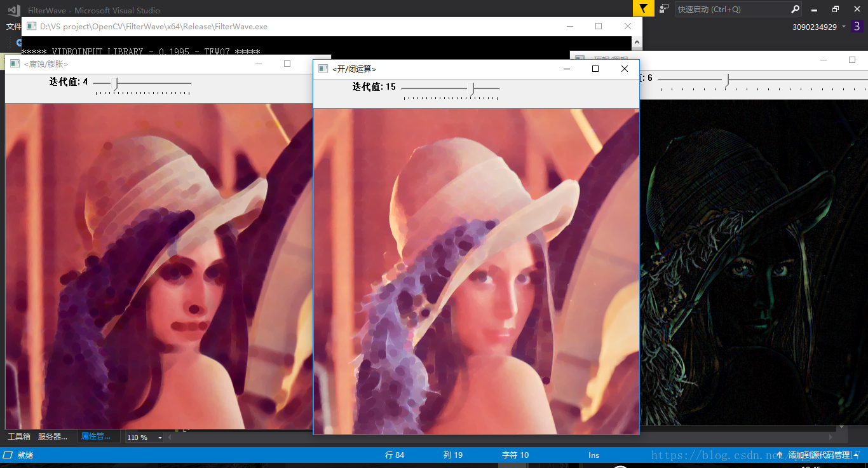Switch to the 服务器... tab
Screen dimensions: 868x468
tap(53, 437)
